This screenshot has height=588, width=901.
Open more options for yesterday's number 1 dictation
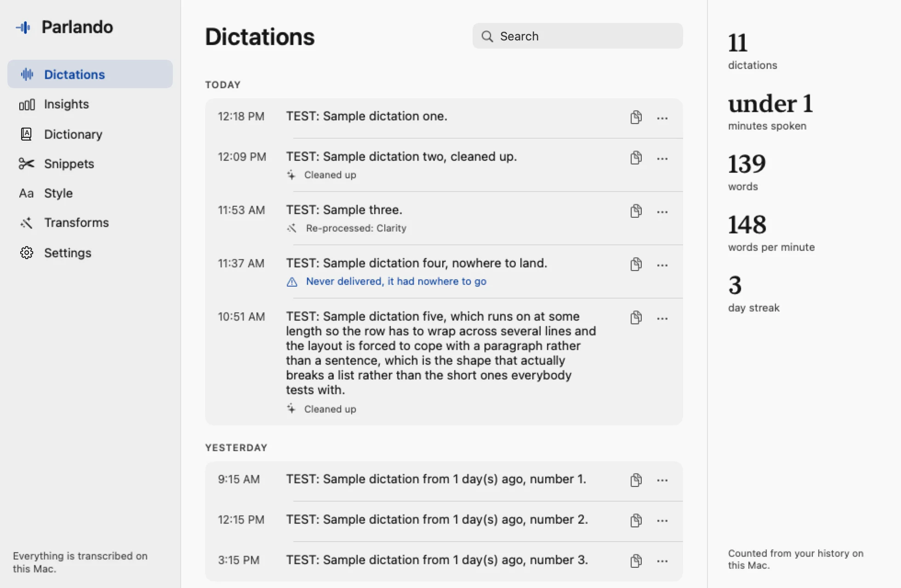(x=662, y=480)
